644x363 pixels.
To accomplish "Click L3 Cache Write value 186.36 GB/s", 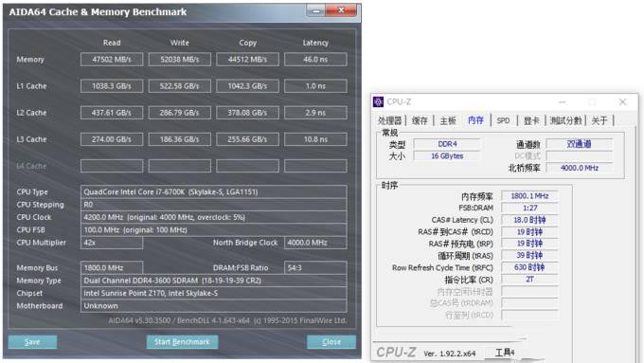I will tap(180, 139).
